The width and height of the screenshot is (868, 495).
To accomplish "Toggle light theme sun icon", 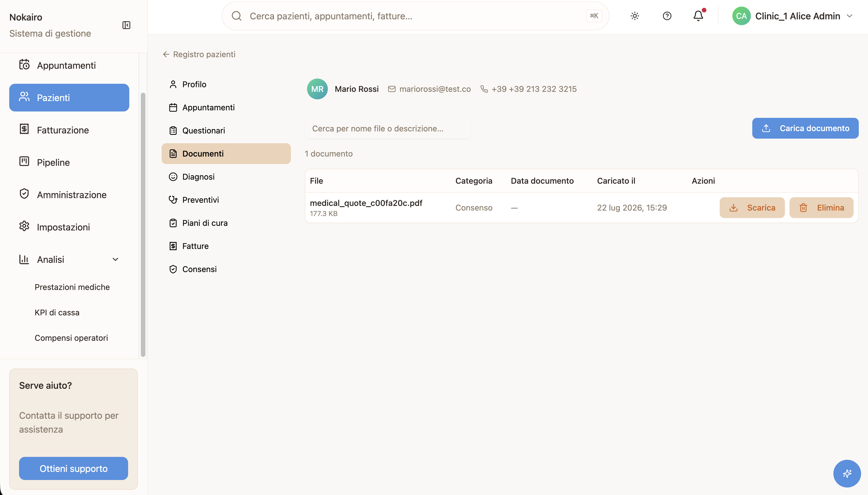I will pos(635,16).
